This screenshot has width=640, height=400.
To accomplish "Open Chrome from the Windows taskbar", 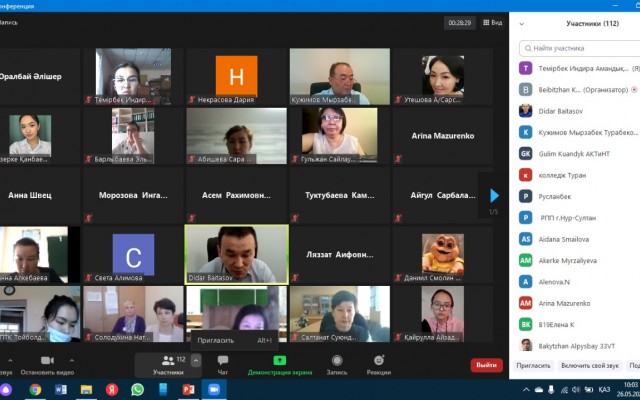I will tap(35, 389).
